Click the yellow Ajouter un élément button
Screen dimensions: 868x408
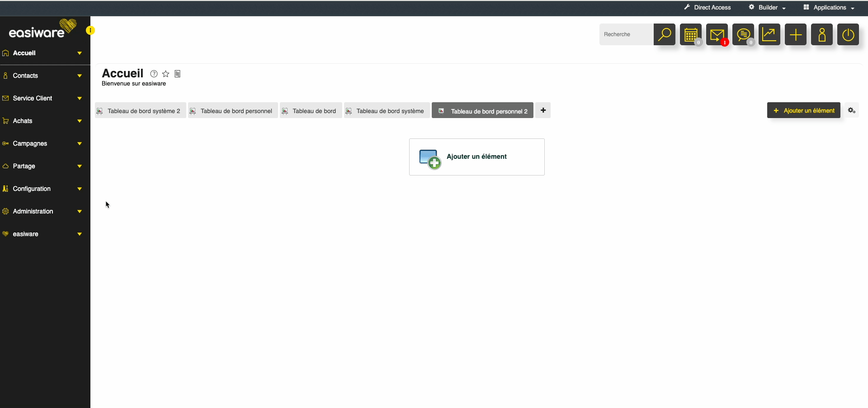[x=803, y=110]
